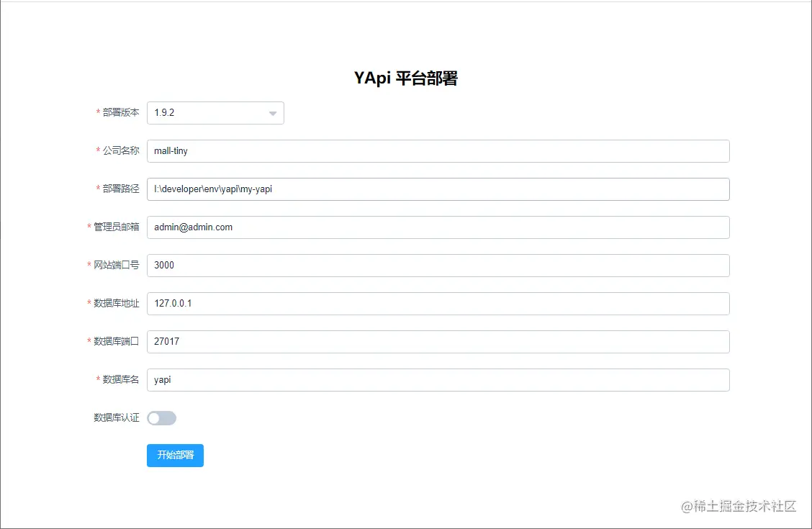Focus the 数据库地址 field with 127.0.0.1
This screenshot has height=529, width=812.
pos(438,303)
